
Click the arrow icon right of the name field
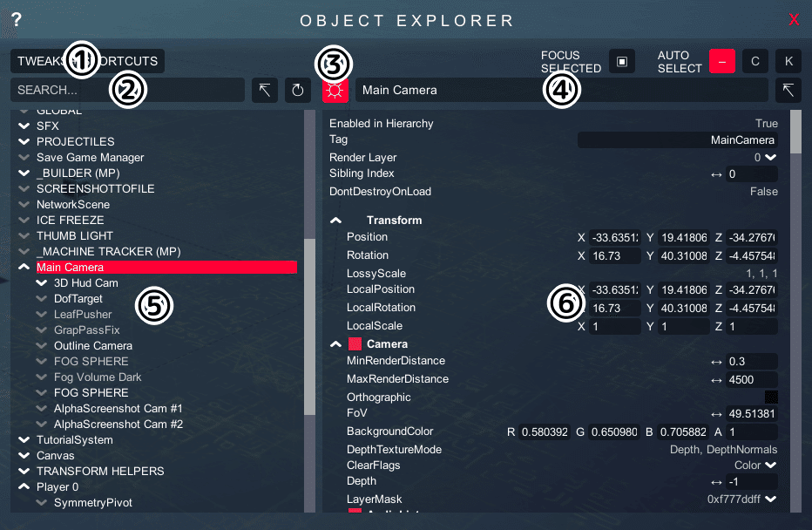(x=788, y=90)
